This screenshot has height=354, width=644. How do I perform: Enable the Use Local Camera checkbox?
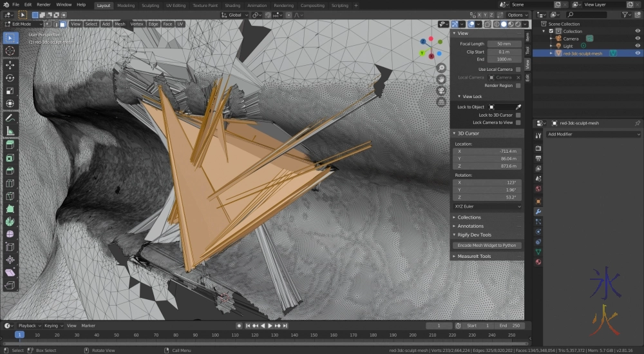pyautogui.click(x=518, y=69)
